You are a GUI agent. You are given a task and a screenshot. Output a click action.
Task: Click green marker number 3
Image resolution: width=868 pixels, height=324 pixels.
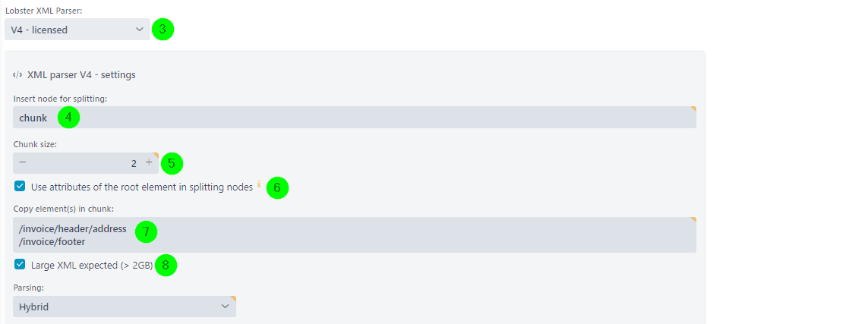163,30
